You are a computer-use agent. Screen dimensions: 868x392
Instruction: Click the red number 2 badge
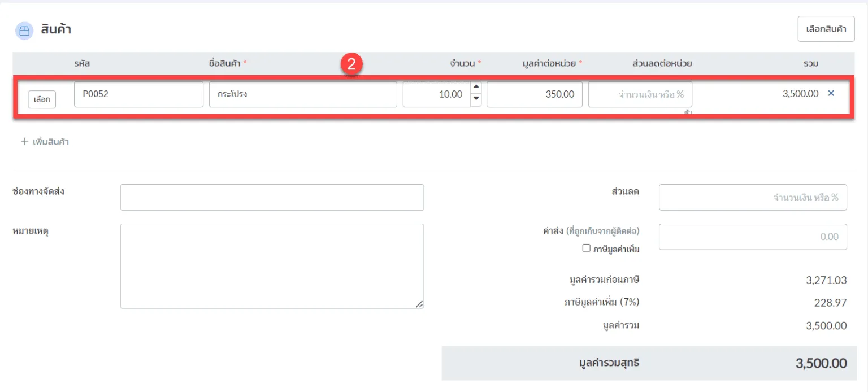point(351,64)
